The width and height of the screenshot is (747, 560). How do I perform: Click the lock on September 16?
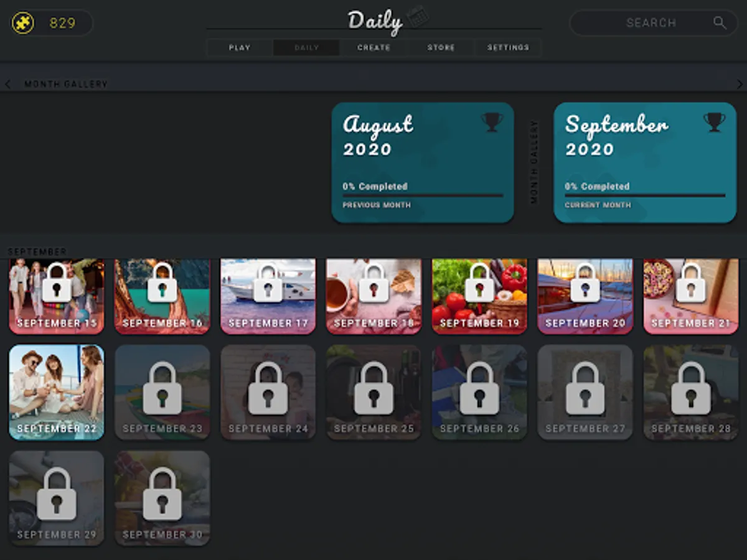tap(162, 282)
